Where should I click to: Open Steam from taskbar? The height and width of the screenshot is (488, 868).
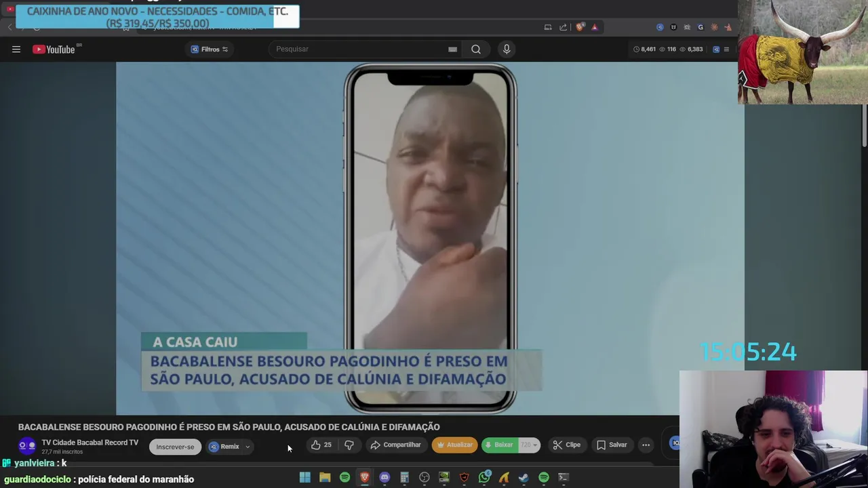pos(524,477)
